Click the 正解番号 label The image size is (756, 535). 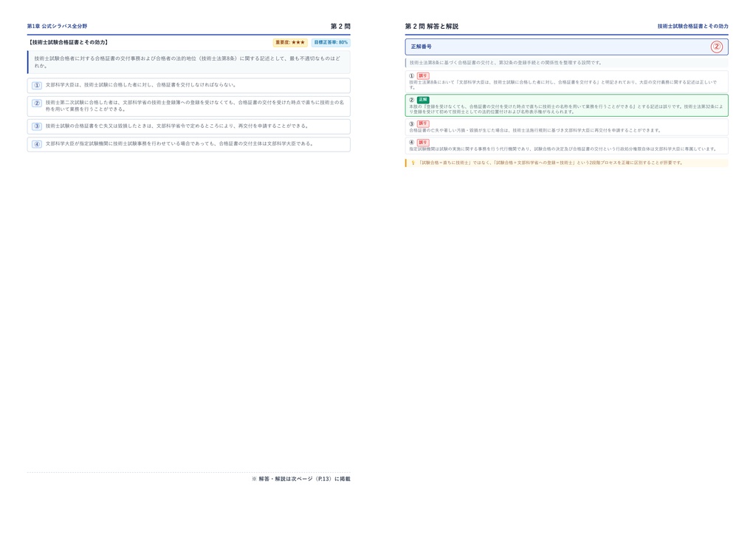click(421, 47)
